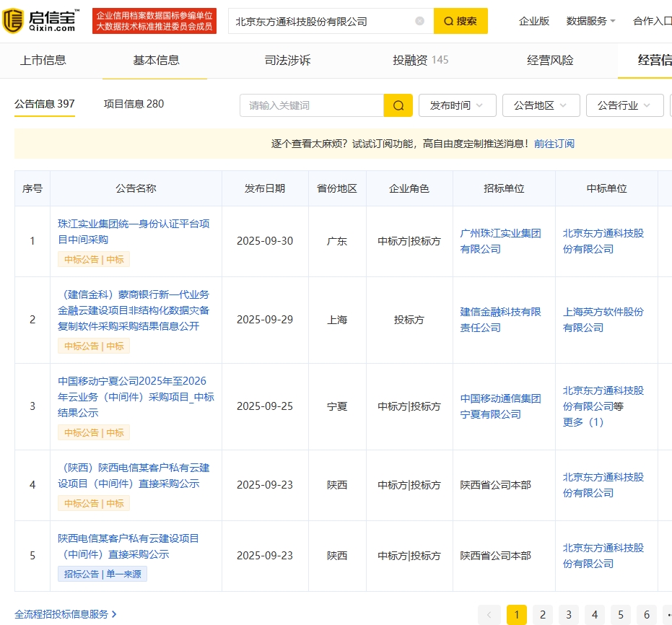Click the 前往订阅 link
The width and height of the screenshot is (672, 625).
pyautogui.click(x=554, y=144)
